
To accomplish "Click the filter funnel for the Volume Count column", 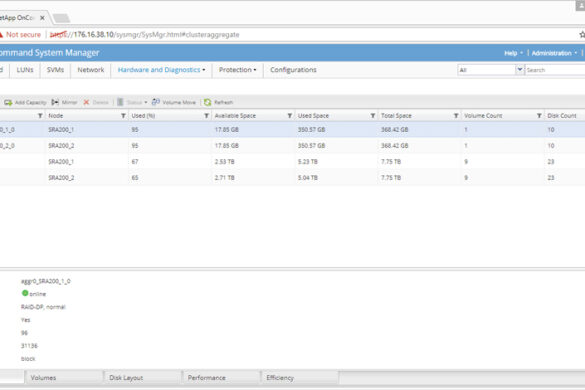I will (539, 116).
